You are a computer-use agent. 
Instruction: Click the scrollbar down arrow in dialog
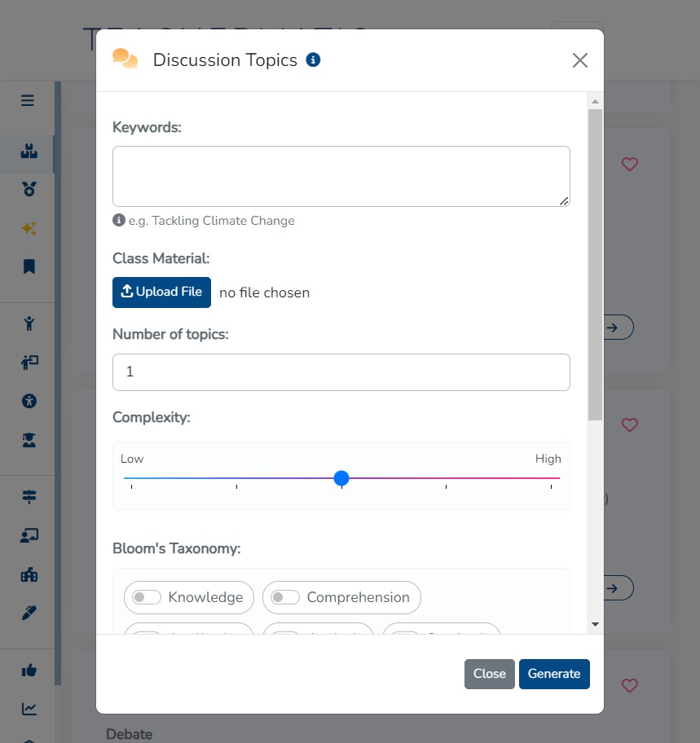(595, 625)
